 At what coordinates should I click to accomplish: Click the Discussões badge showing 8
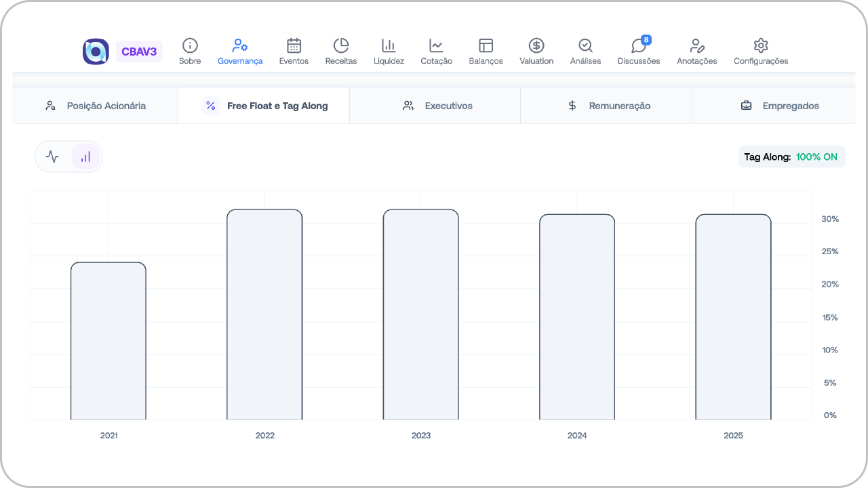[x=646, y=40]
